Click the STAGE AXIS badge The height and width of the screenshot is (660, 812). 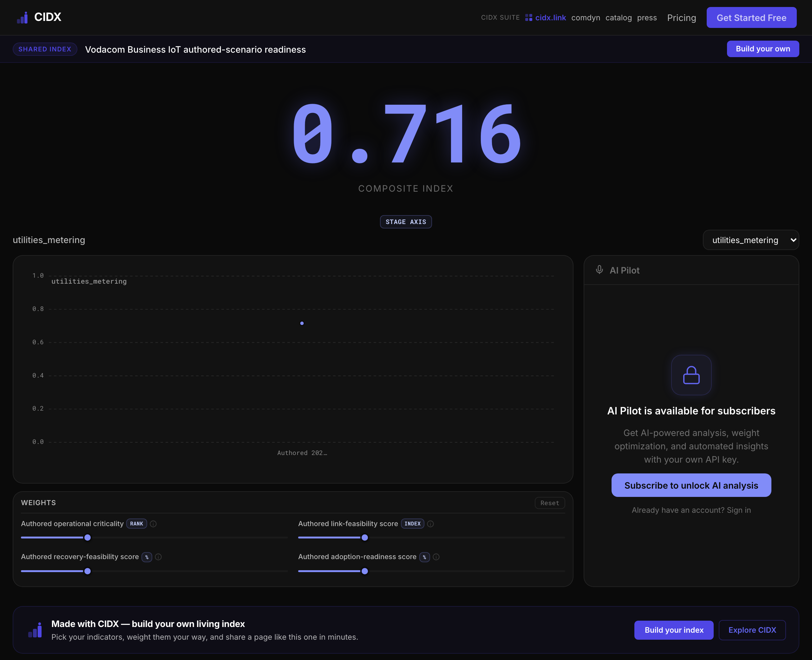click(x=406, y=222)
